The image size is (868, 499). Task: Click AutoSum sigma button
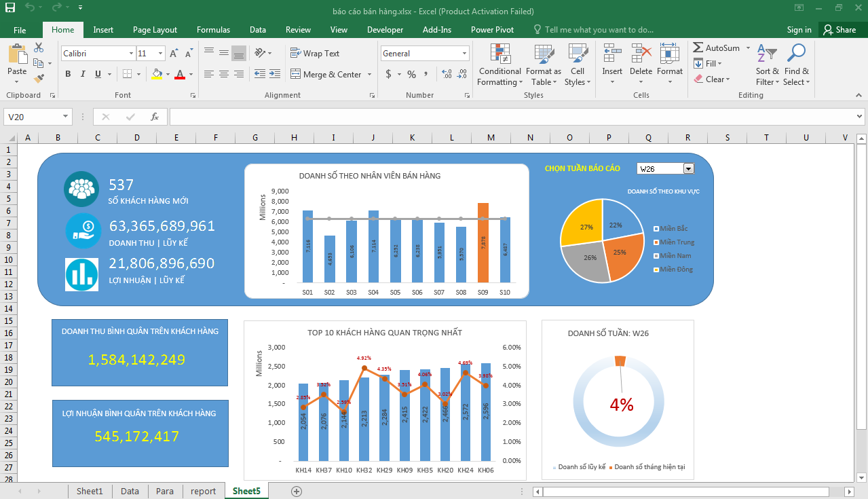tap(717, 48)
